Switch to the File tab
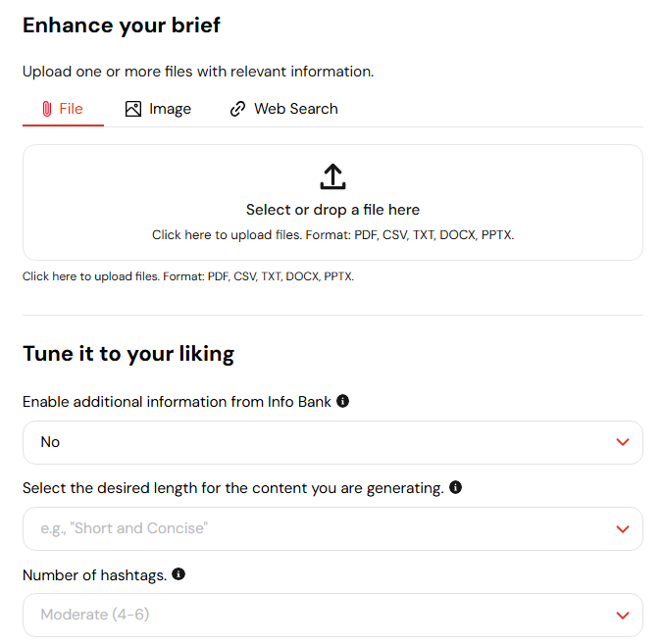 point(63,109)
